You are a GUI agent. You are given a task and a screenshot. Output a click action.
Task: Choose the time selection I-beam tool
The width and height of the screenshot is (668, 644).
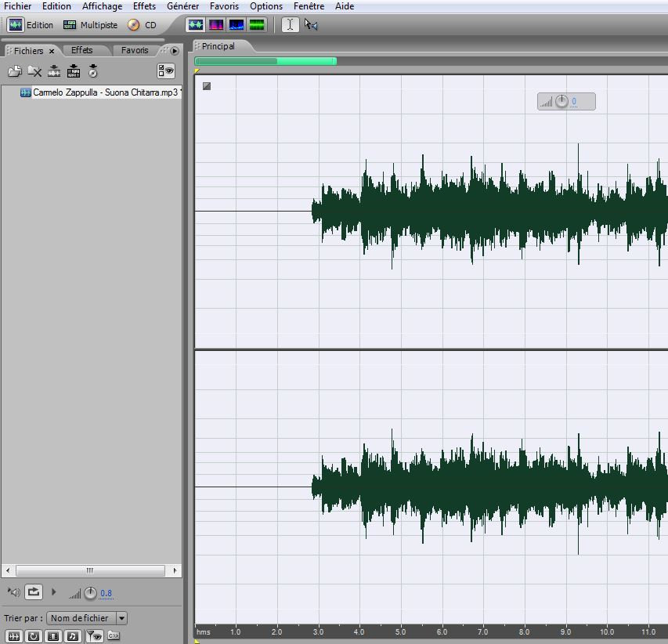290,25
